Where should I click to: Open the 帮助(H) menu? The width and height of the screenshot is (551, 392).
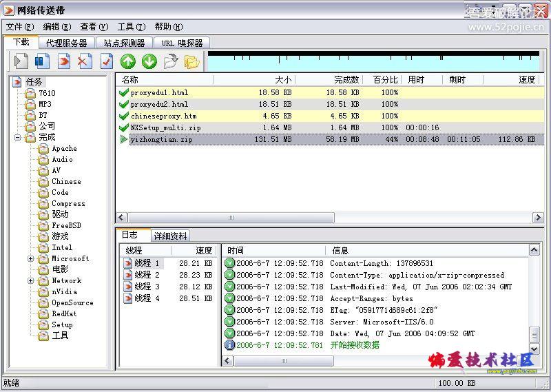pyautogui.click(x=169, y=27)
